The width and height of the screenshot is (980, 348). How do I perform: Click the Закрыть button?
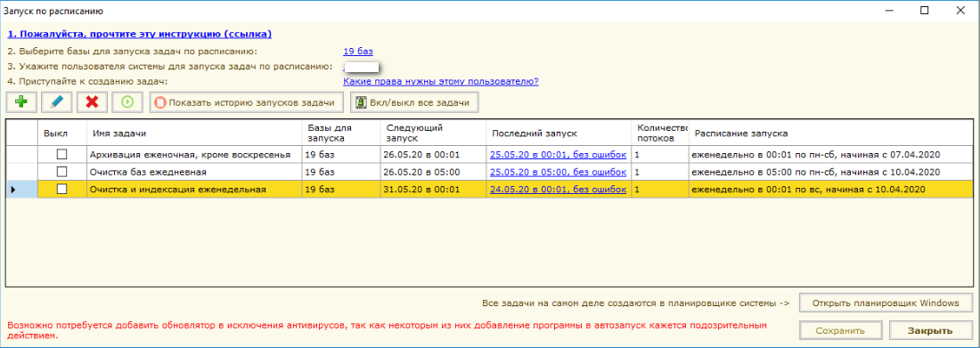point(931,331)
